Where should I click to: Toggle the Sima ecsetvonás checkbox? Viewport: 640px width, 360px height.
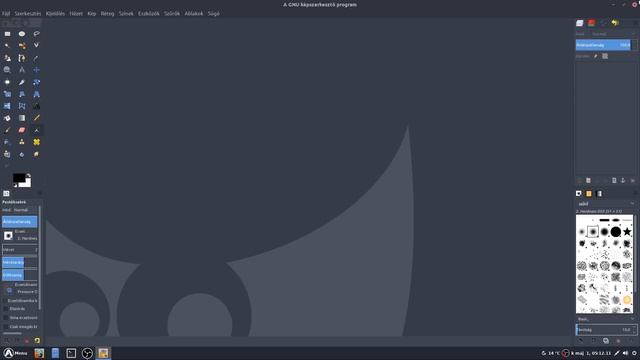pyautogui.click(x=6, y=318)
